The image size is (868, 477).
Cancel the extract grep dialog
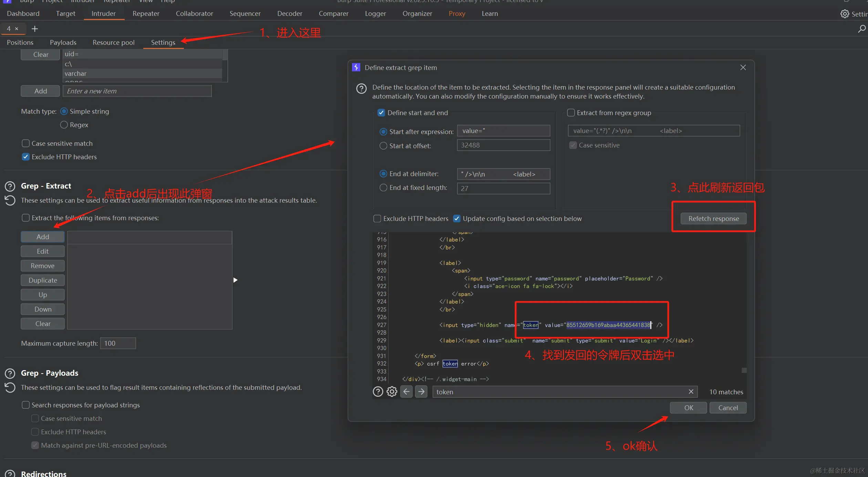pyautogui.click(x=728, y=408)
